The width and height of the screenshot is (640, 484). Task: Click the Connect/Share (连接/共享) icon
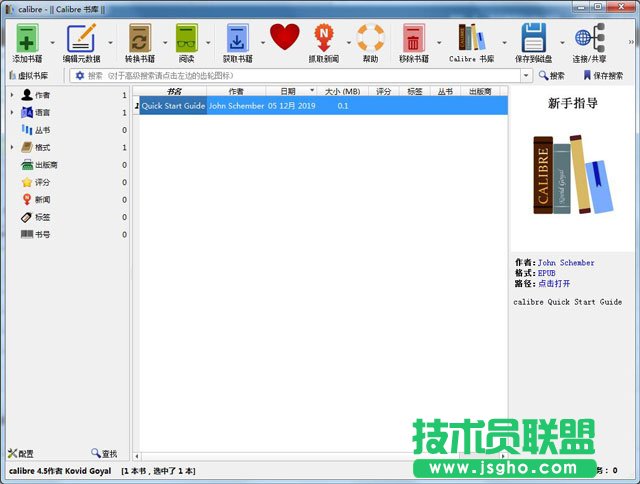tap(589, 39)
